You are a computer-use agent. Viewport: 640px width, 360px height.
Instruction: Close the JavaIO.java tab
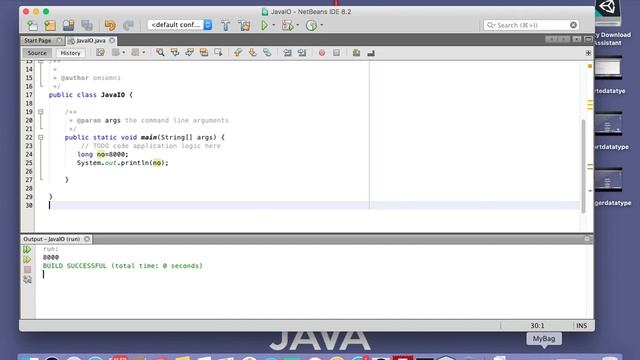click(x=112, y=40)
